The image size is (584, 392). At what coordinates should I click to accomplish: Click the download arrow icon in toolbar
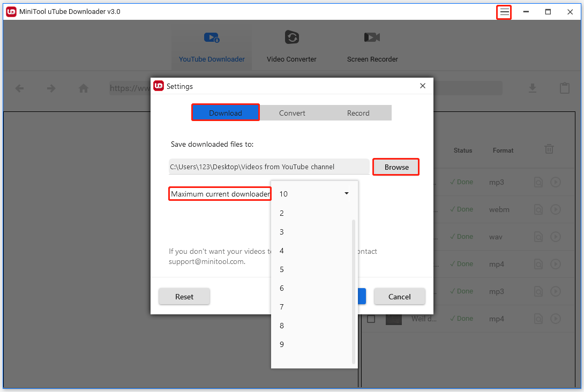[x=533, y=88]
